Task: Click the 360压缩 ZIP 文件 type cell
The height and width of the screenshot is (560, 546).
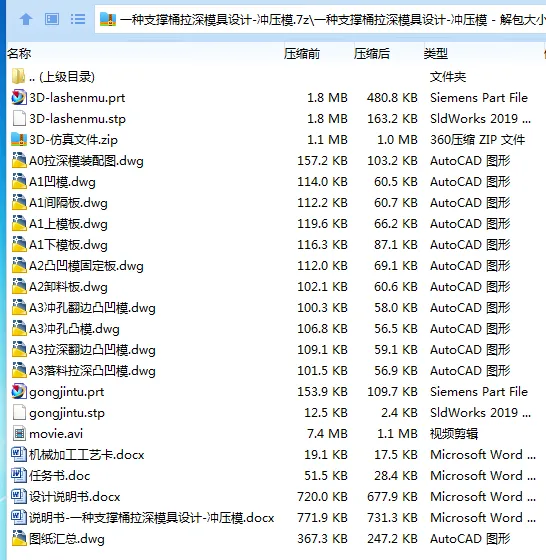Action: 477,140
